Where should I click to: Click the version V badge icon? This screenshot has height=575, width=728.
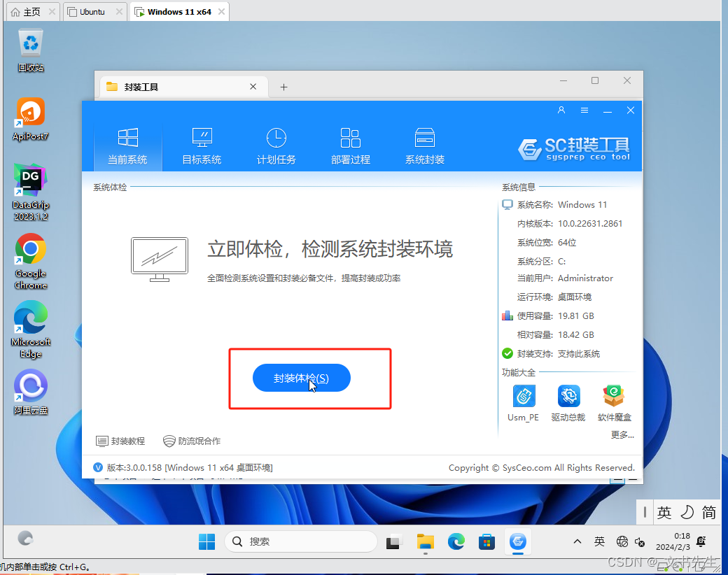pyautogui.click(x=98, y=467)
